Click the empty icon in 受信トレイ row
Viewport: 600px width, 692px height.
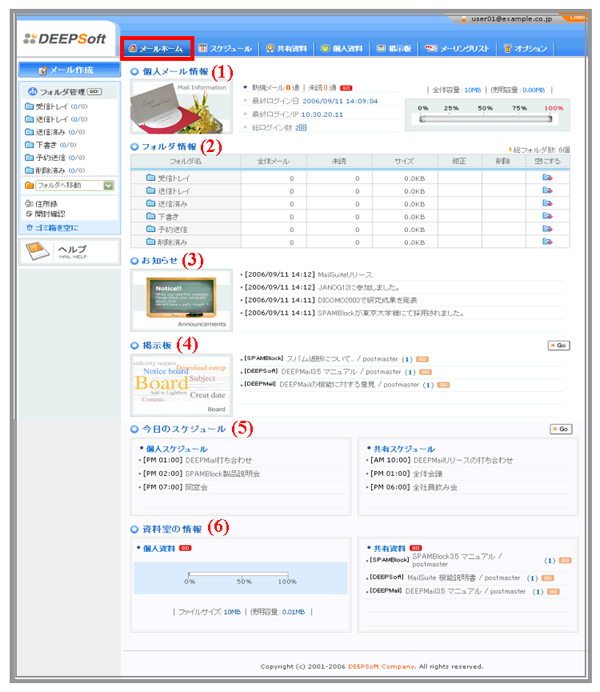pyautogui.click(x=547, y=177)
